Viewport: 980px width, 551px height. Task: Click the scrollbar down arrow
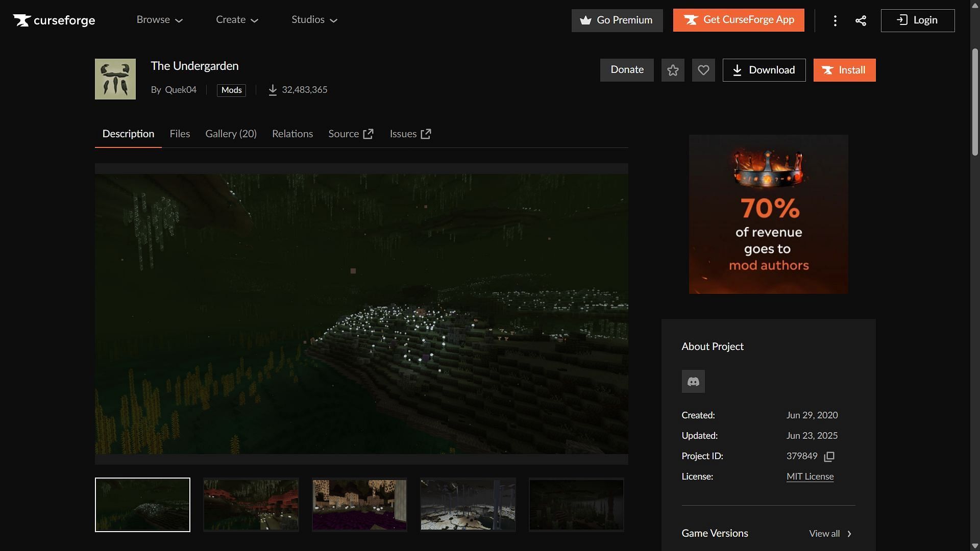[x=975, y=546]
